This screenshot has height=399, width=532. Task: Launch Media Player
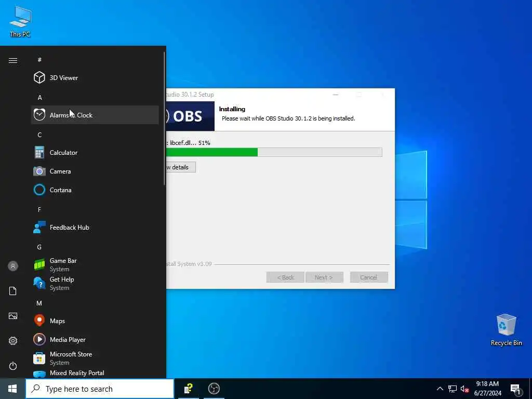[x=95, y=340]
